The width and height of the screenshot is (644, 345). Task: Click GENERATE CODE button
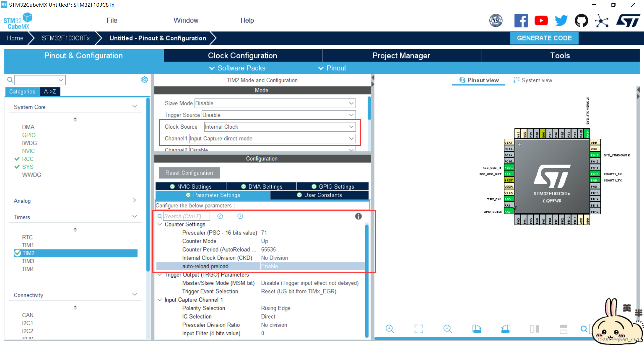544,38
